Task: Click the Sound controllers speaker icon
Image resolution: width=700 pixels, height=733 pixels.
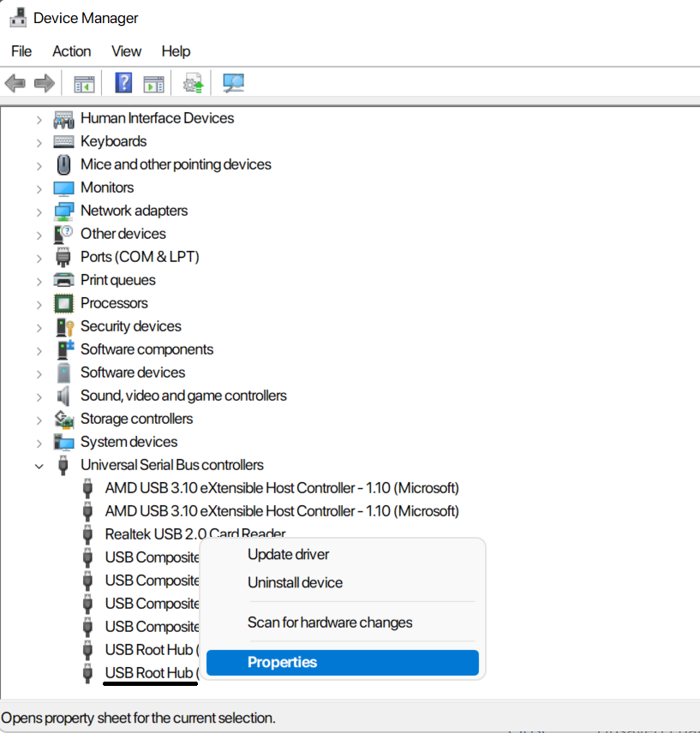Action: click(63, 396)
